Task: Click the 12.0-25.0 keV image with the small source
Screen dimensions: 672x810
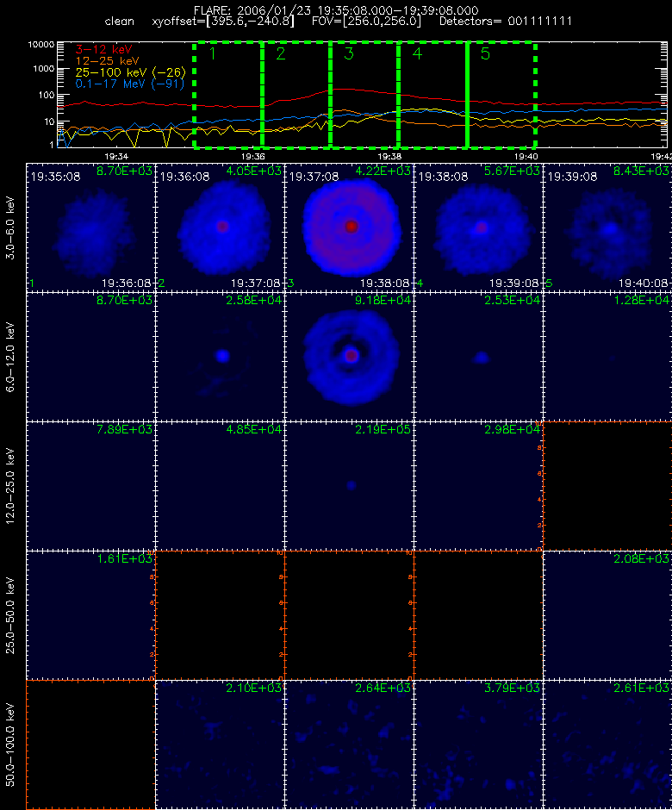Action: [x=349, y=486]
